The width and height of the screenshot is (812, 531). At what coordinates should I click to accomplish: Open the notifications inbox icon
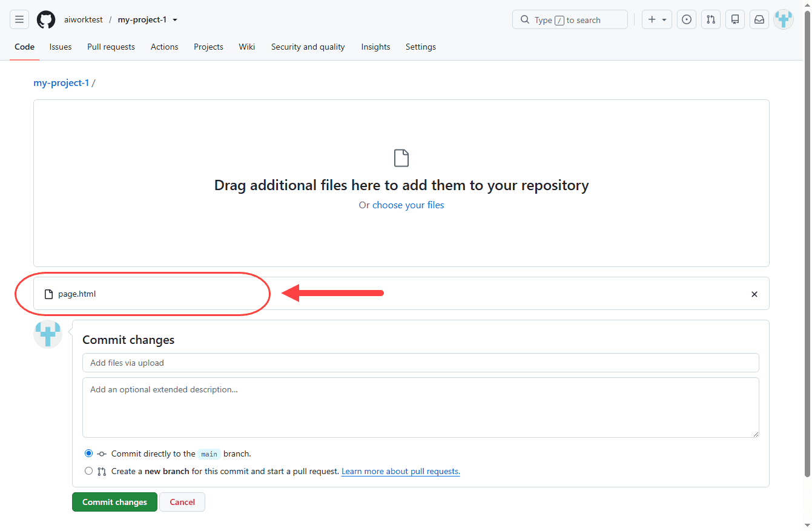click(759, 19)
